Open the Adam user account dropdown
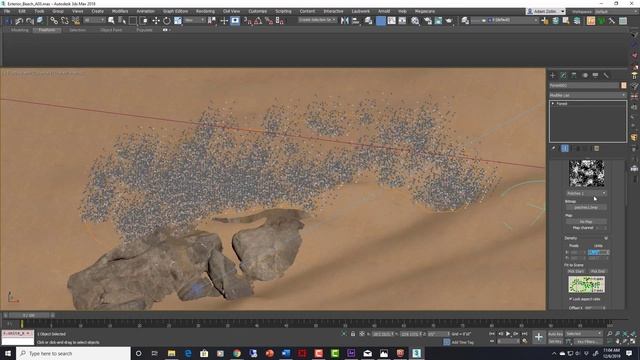This screenshot has height=360, width=640. point(546,11)
